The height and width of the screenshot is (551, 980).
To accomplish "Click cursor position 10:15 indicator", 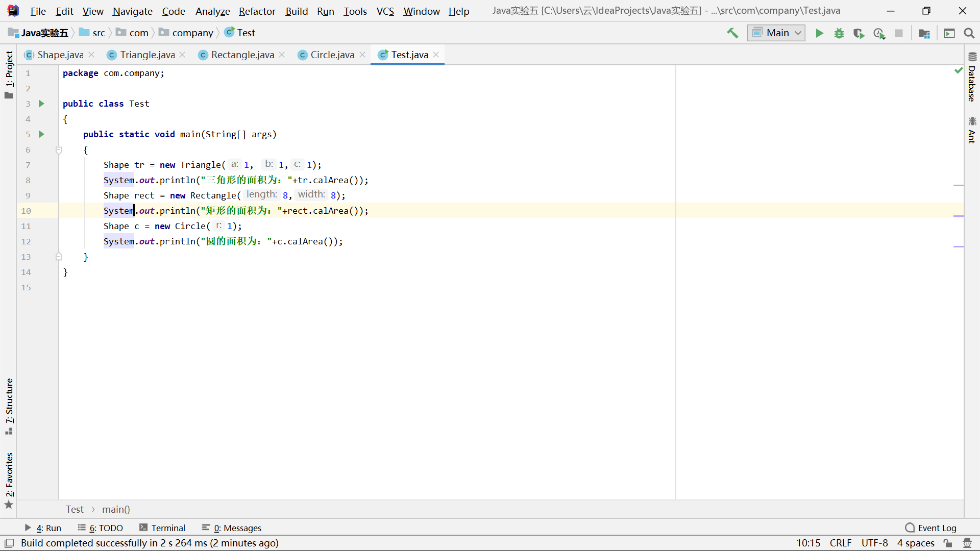I will pos(808,543).
